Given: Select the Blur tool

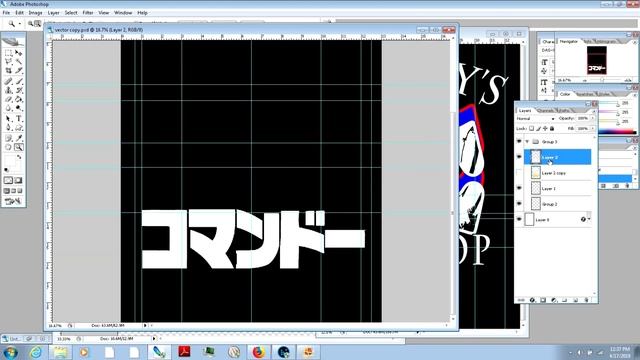Looking at the screenshot, I should (x=8, y=108).
